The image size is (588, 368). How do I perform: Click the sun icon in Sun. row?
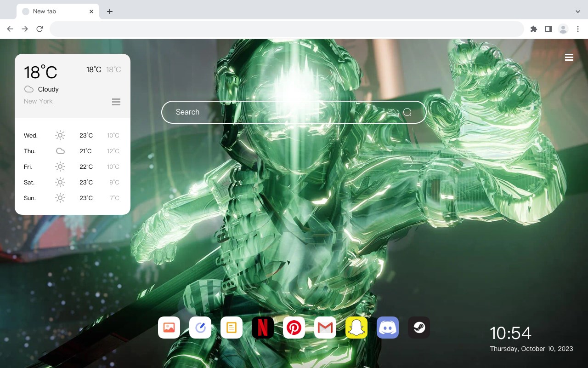pyautogui.click(x=60, y=198)
